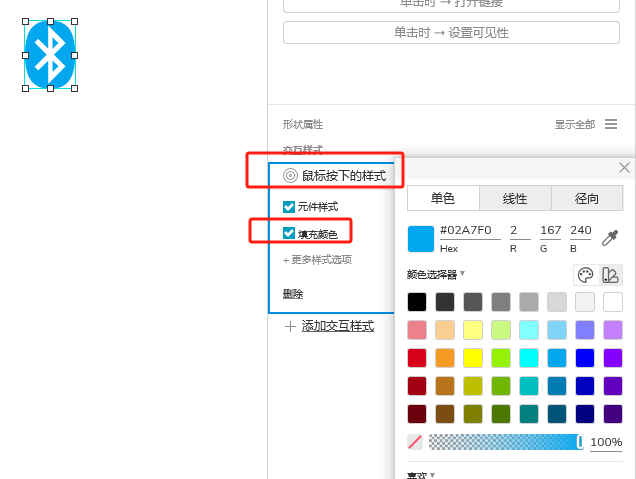Click 显示全部 show all link

click(575, 125)
